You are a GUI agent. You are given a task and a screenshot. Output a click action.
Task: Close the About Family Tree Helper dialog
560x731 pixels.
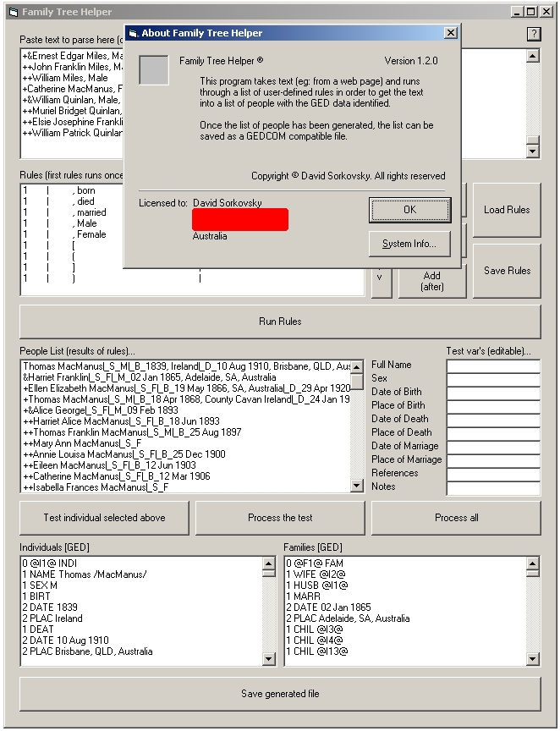(450, 33)
